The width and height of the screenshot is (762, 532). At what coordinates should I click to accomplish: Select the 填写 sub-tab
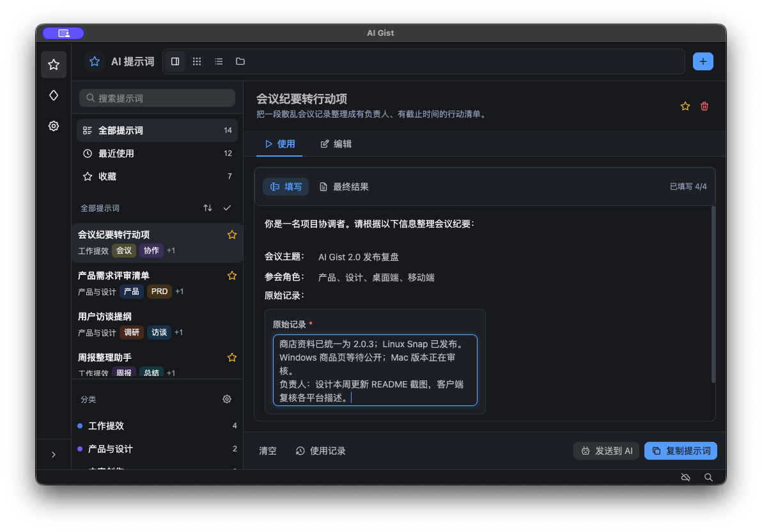(286, 187)
